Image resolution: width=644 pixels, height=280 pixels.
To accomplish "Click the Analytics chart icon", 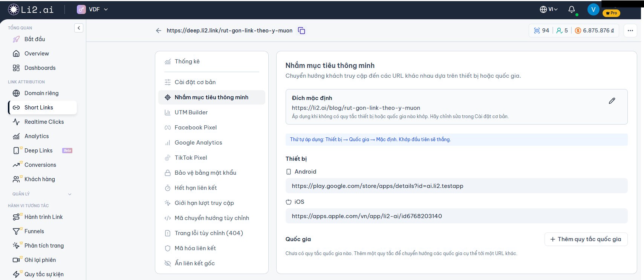I will pos(16,136).
